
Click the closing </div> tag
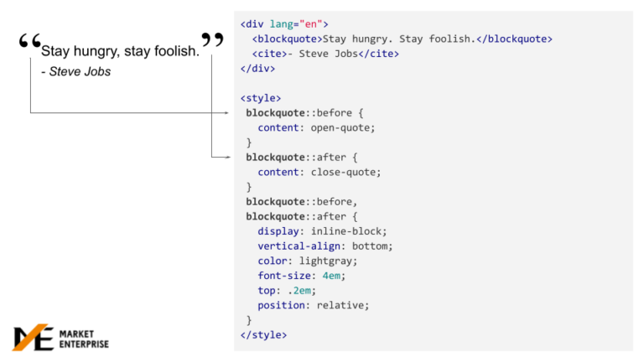pos(257,69)
